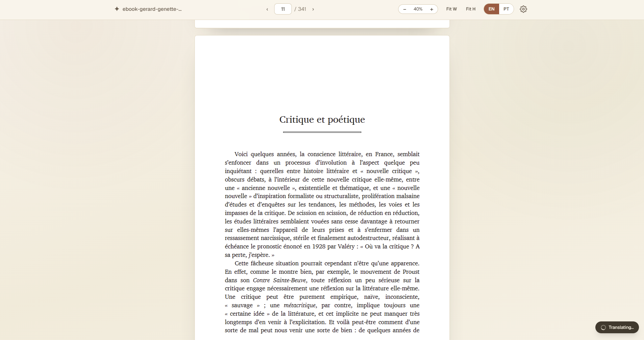Click the sparkle logo icon beside the filename
Screen dimensions: 644x340
pyautogui.click(x=117, y=9)
